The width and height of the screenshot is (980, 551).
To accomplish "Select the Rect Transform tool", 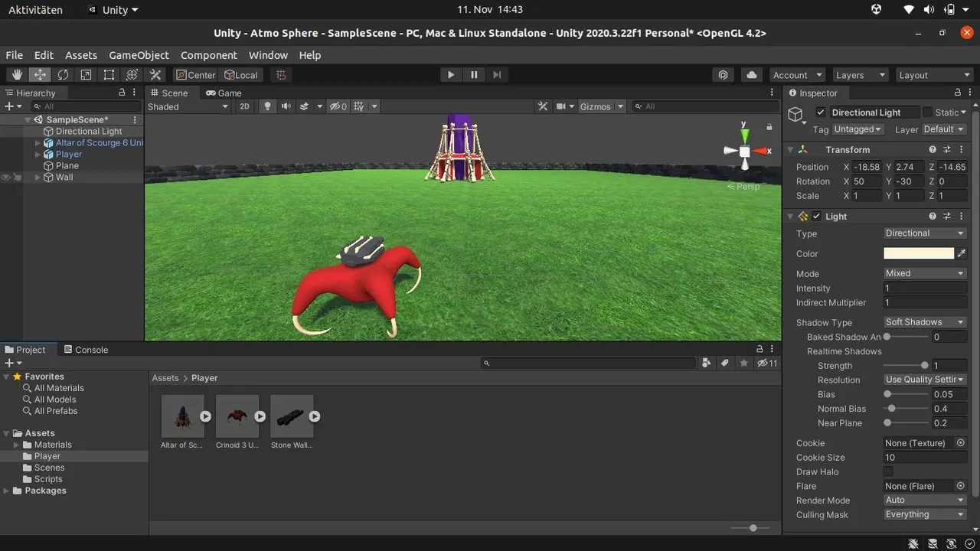I will coord(109,75).
